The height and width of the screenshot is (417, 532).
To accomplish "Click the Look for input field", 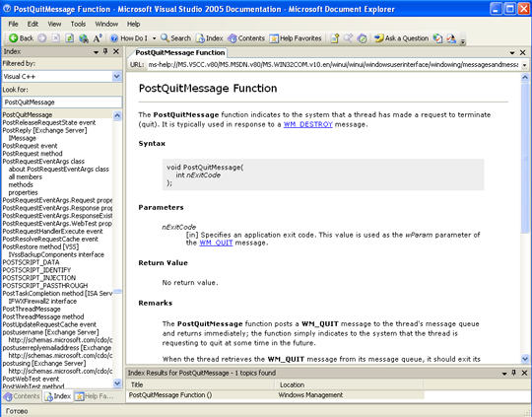I will [62, 103].
